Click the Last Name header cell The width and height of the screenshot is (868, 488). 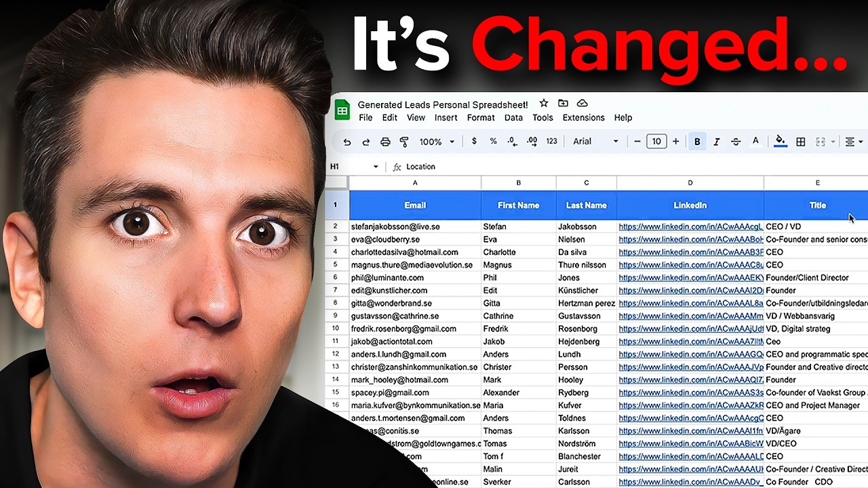coord(587,205)
